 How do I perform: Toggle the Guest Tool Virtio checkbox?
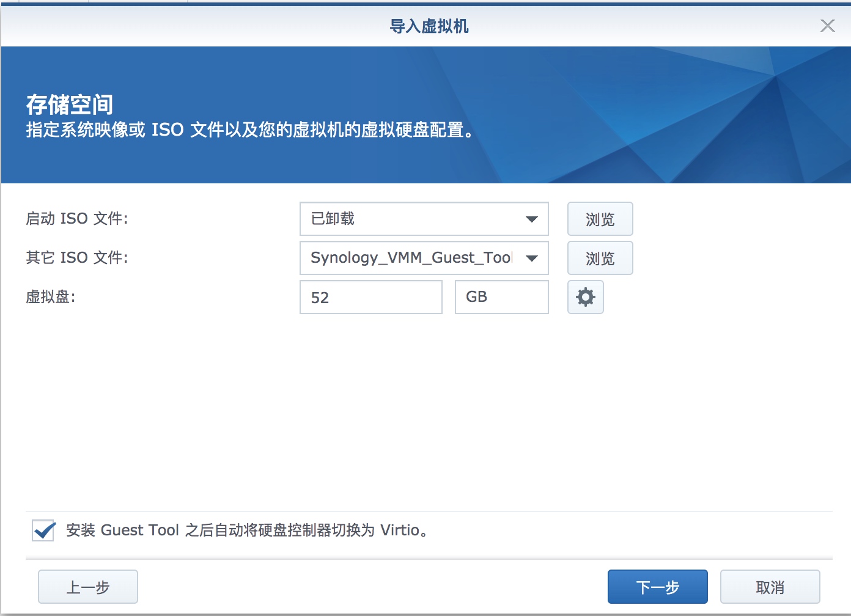tap(43, 530)
